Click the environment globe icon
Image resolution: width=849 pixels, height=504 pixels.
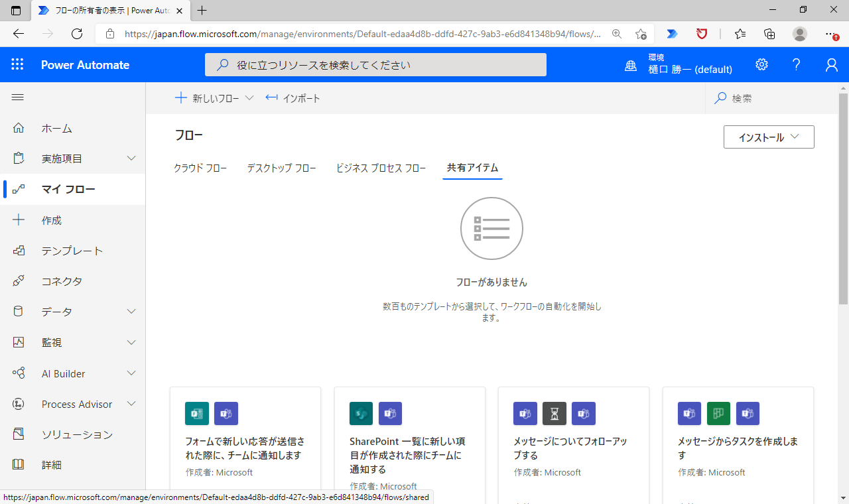click(x=631, y=65)
